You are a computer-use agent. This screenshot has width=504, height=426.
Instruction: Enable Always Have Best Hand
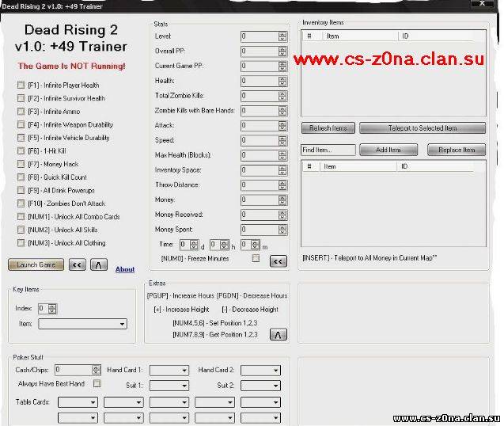point(97,383)
